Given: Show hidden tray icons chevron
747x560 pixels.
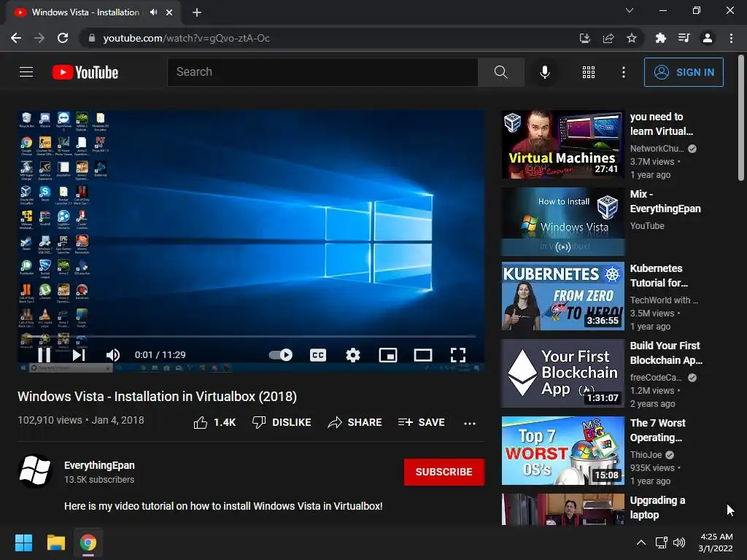Looking at the screenshot, I should [x=641, y=542].
